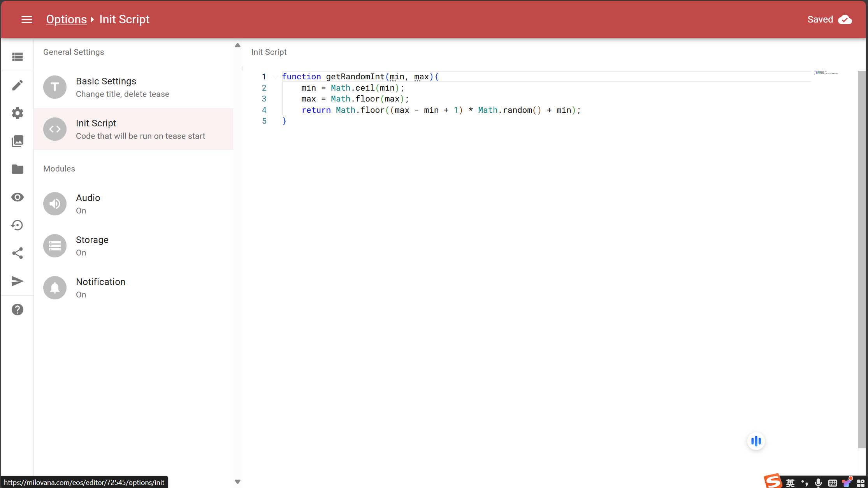Publish the tease with the send icon
868x488 pixels.
[18, 281]
